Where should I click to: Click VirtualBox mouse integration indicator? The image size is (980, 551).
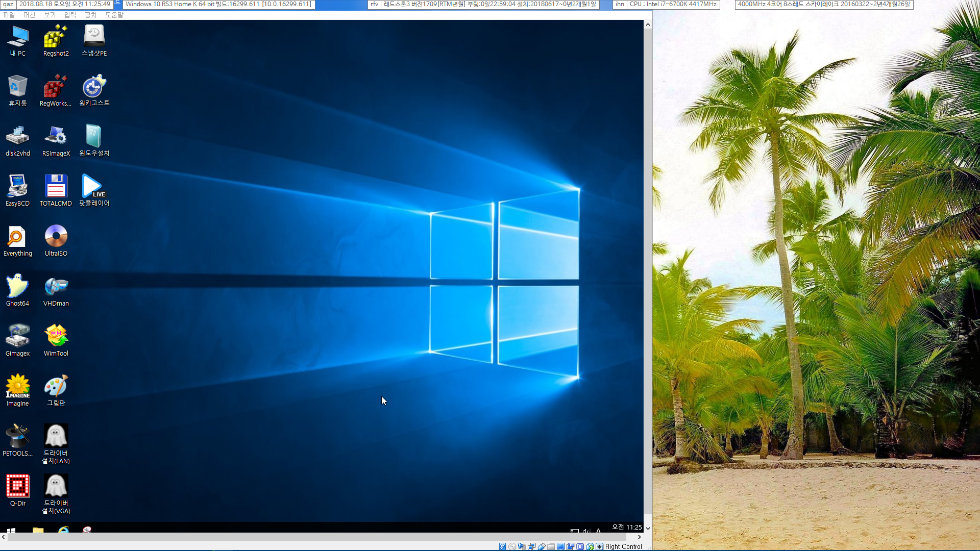[x=590, y=546]
